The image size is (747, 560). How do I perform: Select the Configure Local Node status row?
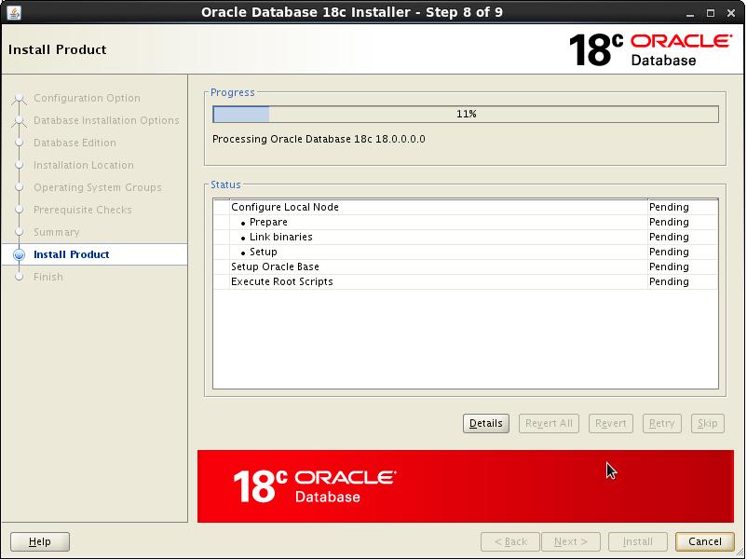pyautogui.click(x=285, y=207)
